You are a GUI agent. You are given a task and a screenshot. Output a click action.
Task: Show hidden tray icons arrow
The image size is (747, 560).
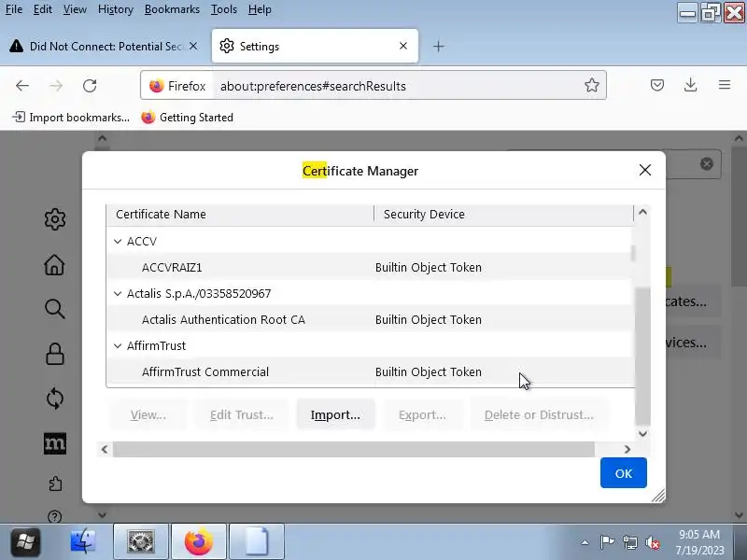tap(585, 542)
